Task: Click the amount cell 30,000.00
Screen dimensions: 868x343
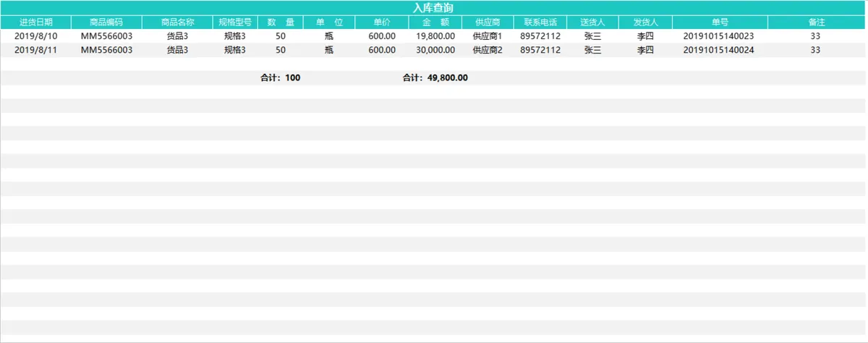Action: tap(435, 50)
